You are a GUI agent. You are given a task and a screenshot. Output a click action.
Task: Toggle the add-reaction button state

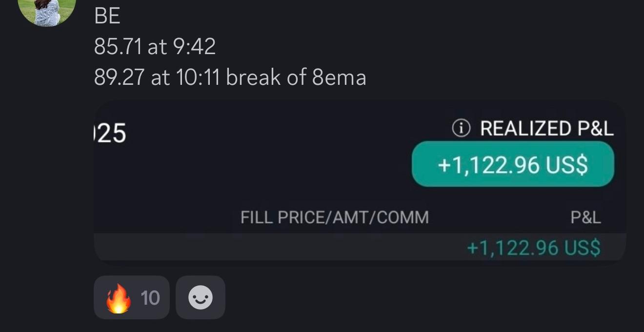tap(201, 297)
